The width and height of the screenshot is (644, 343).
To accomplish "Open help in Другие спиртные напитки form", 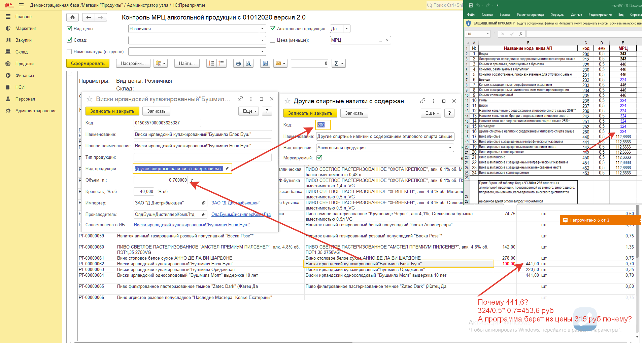I will (x=449, y=113).
